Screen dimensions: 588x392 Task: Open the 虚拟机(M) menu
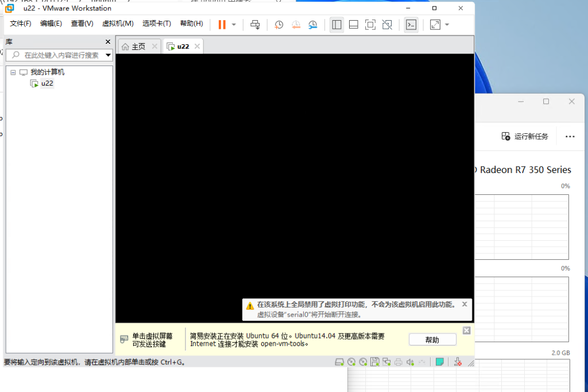(x=118, y=24)
